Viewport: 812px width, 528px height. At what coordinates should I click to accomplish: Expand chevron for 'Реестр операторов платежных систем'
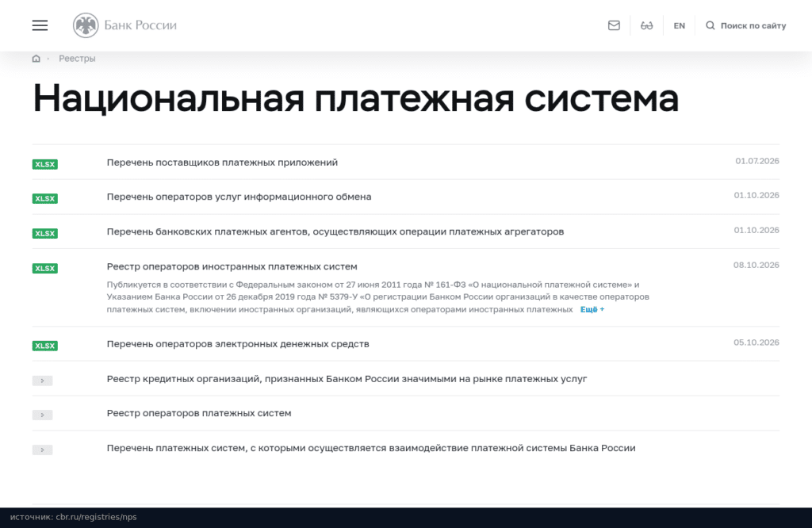[43, 415]
